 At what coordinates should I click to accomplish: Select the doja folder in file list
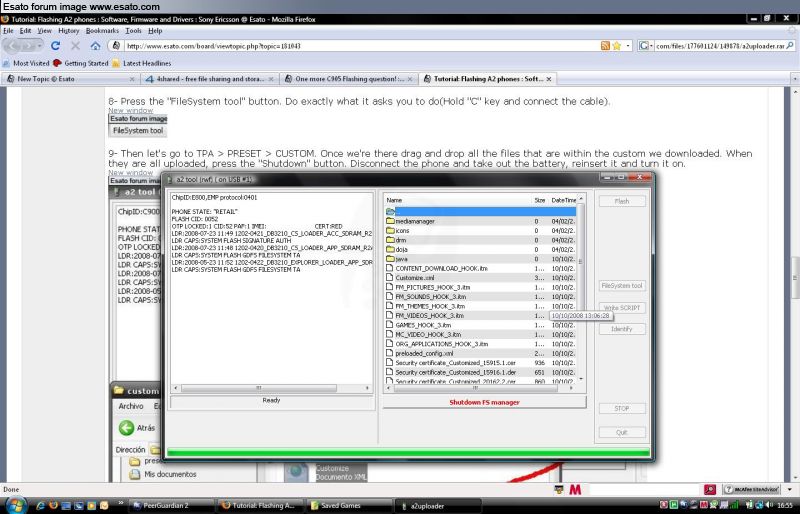point(480,250)
